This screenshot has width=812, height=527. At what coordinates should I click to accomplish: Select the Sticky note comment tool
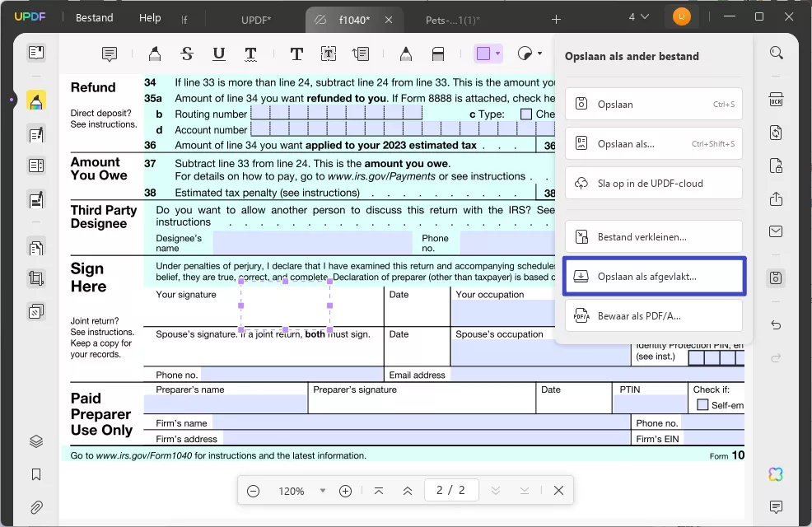[x=110, y=54]
